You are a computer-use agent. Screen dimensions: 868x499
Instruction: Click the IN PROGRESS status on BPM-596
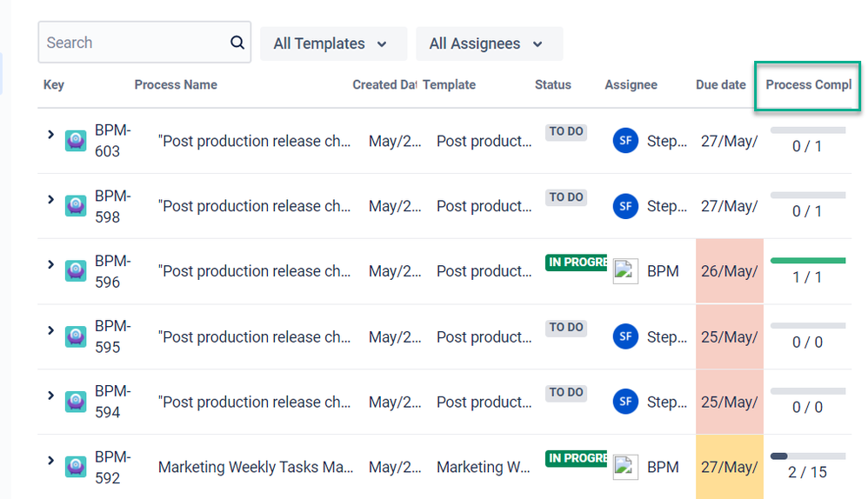click(x=577, y=263)
